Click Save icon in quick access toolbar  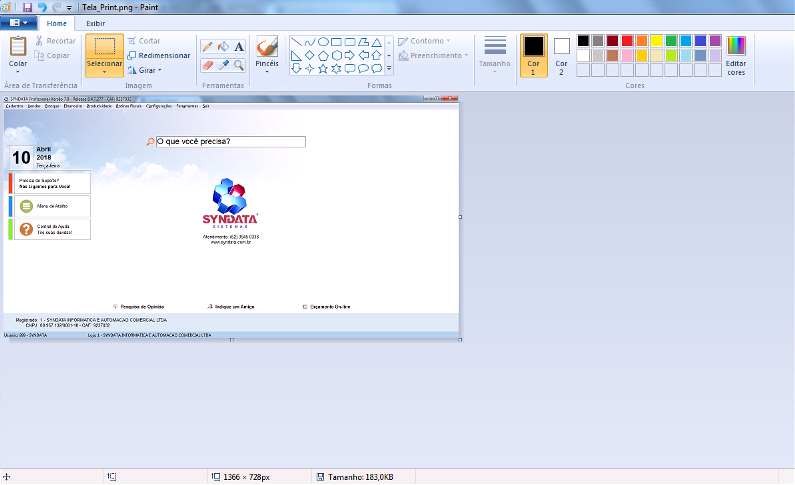pos(27,7)
